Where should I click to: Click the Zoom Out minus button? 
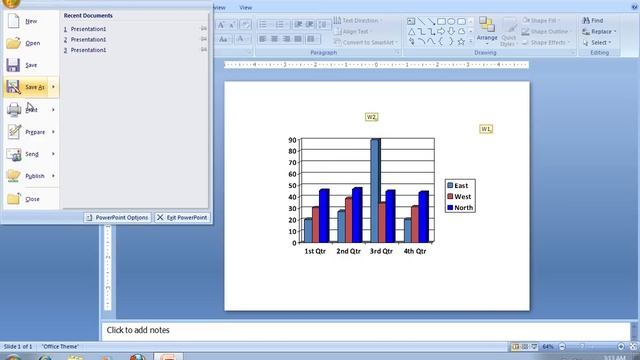pyautogui.click(x=562, y=347)
